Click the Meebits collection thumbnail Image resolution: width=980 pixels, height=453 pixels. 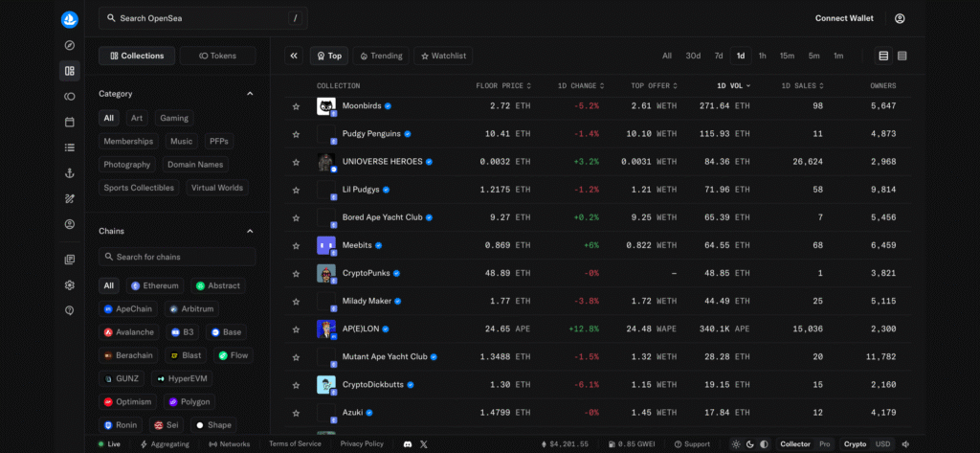[326, 245]
